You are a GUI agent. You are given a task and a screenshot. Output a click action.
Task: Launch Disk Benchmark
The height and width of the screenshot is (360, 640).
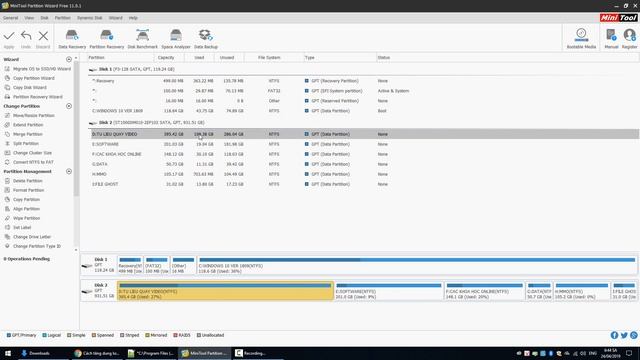click(x=142, y=39)
